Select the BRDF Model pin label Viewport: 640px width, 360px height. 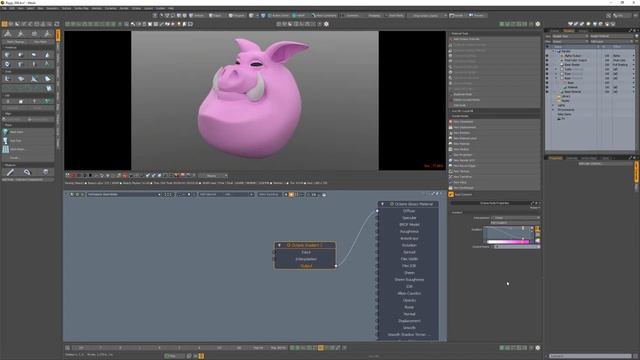tap(409, 224)
